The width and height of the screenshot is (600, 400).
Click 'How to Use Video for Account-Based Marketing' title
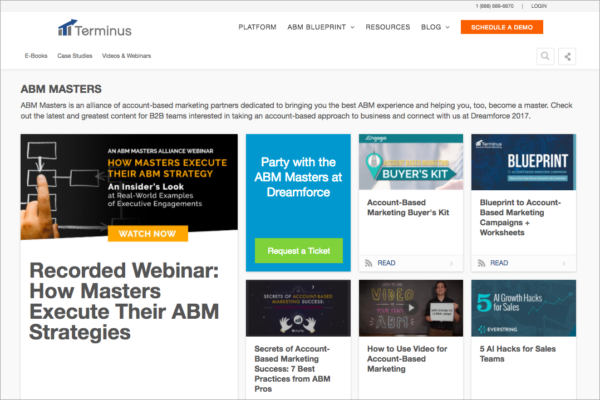pos(407,359)
